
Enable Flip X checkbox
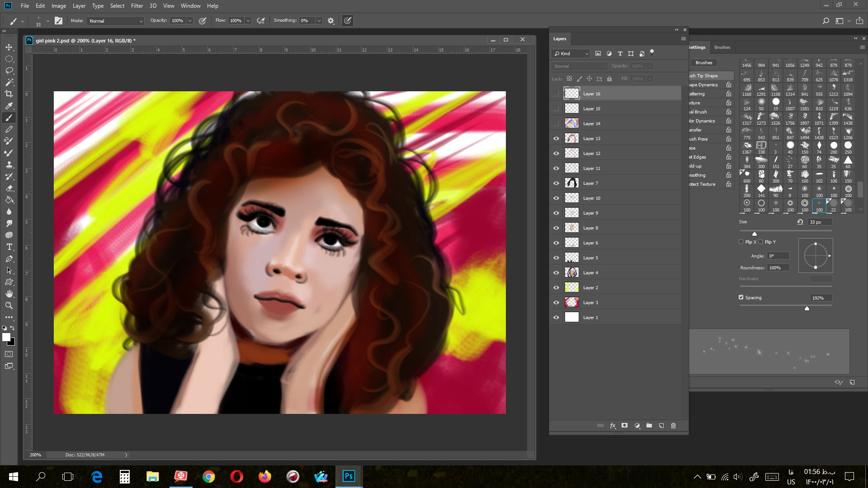(741, 242)
